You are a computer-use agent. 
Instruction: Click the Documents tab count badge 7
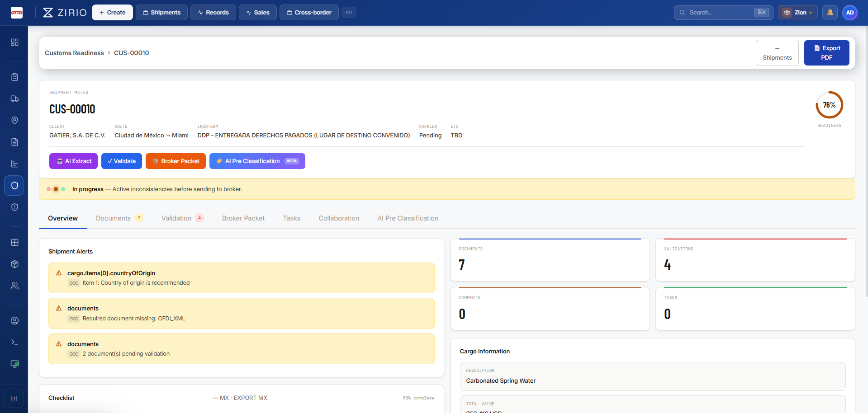tap(139, 218)
